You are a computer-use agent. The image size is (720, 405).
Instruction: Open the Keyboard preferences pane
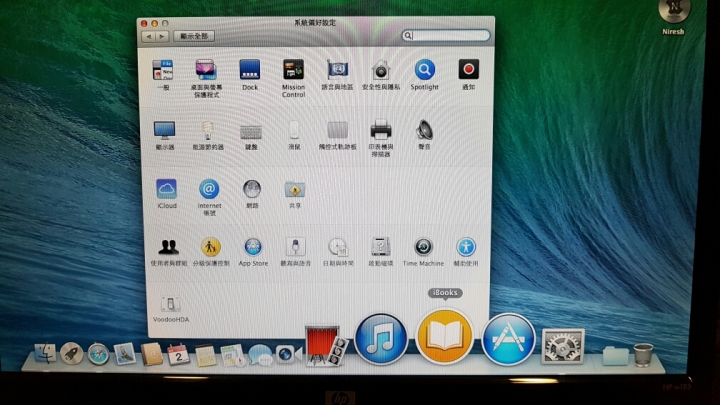251,132
